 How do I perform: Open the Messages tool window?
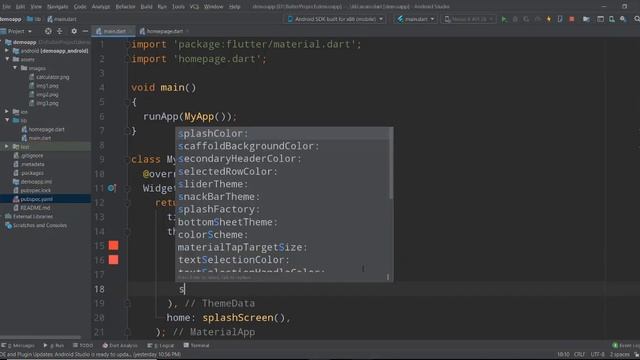[18, 345]
